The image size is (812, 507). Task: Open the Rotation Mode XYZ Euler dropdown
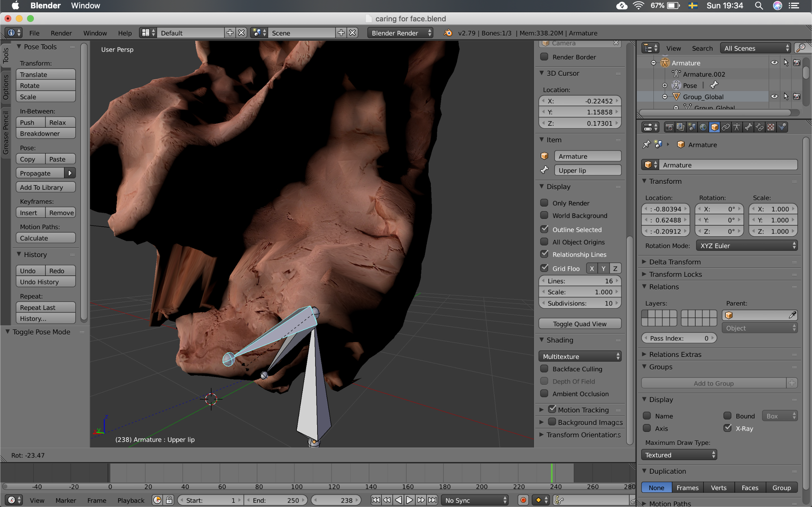point(747,246)
